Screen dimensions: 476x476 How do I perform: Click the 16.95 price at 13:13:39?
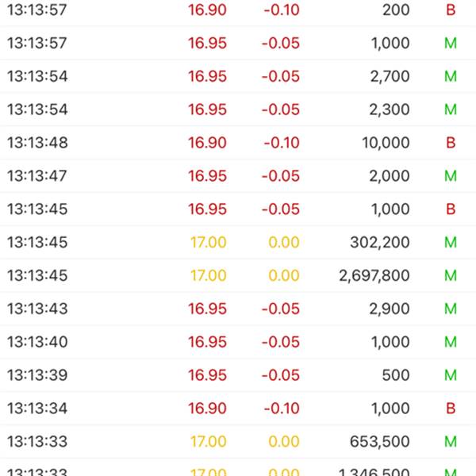click(x=208, y=375)
